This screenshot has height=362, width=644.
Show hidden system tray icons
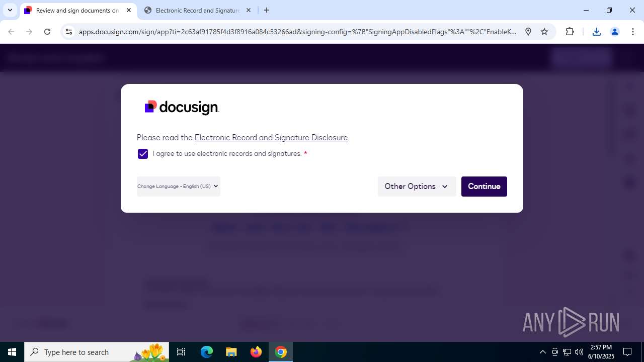[x=543, y=352]
